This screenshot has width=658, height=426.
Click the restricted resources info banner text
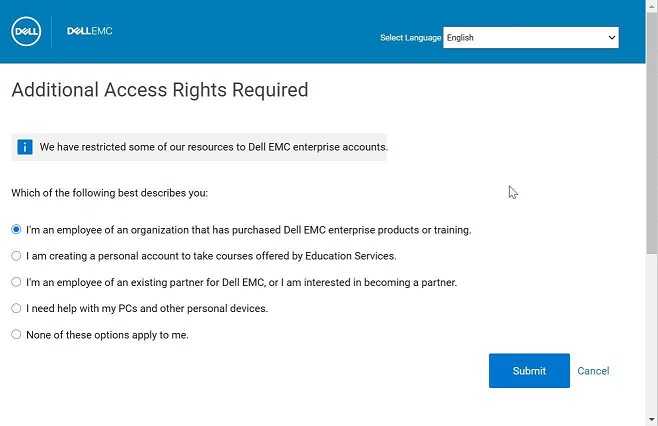tap(214, 147)
